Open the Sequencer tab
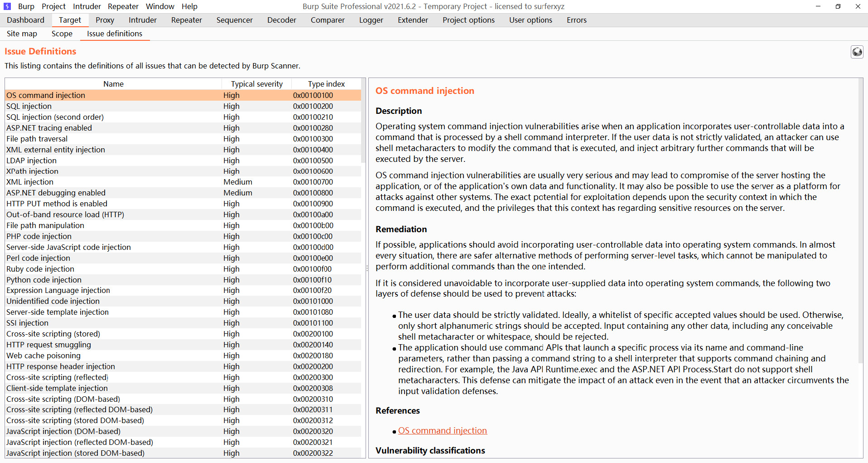This screenshot has height=463, width=868. (x=235, y=20)
